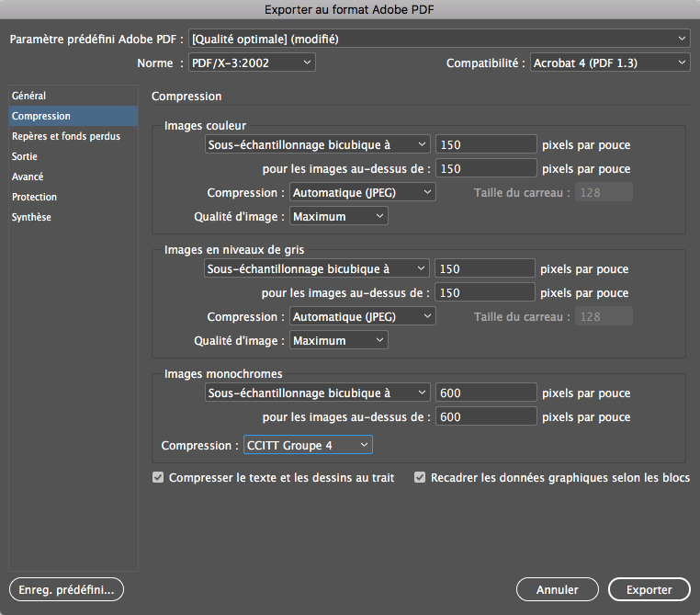The height and width of the screenshot is (615, 700).
Task: Expand the Compatibilité Acrobat 4 dropdown
Action: [610, 63]
